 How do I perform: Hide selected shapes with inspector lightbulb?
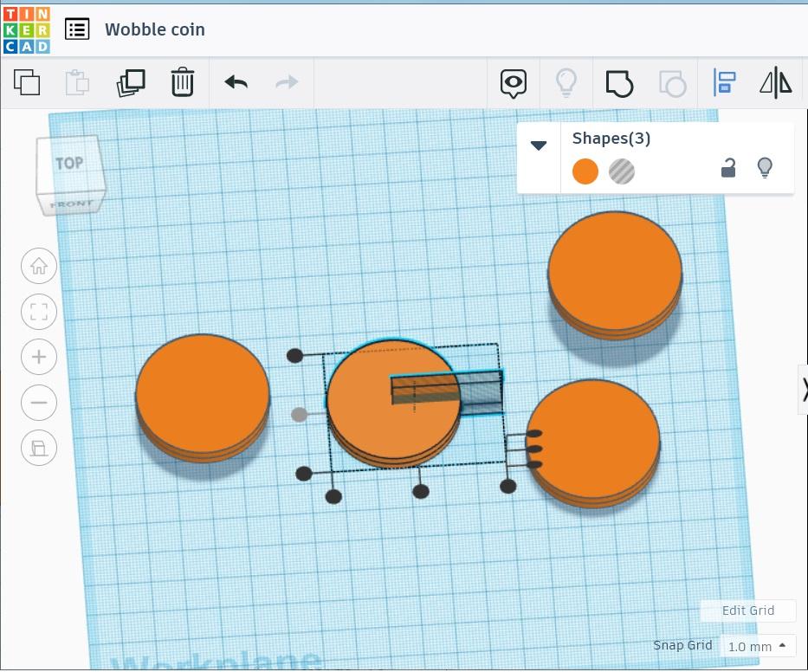click(x=765, y=168)
